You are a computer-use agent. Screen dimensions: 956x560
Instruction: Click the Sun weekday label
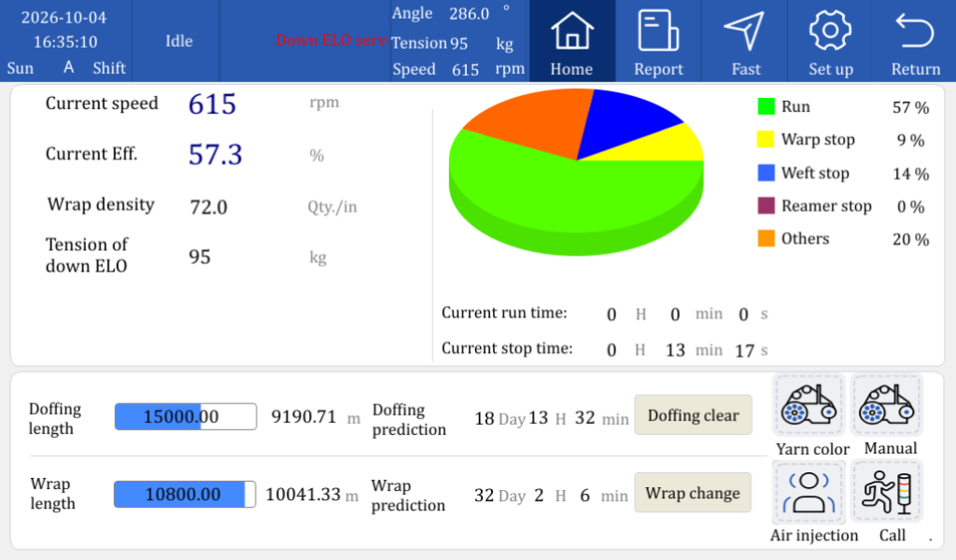[x=21, y=67]
